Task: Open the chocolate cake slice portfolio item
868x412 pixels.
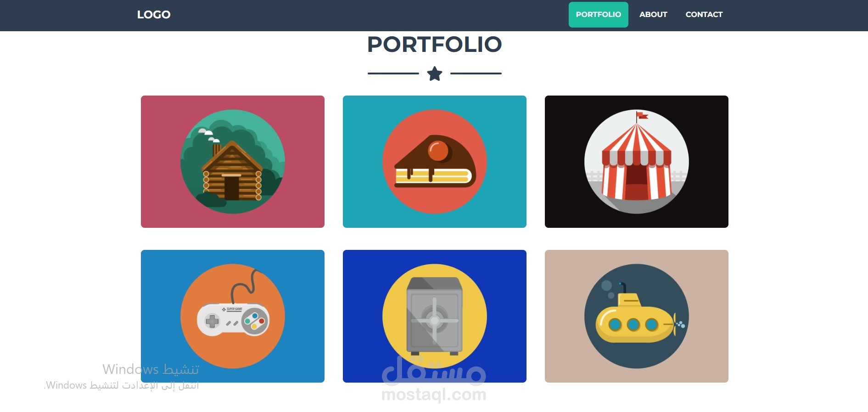Action: (435, 162)
